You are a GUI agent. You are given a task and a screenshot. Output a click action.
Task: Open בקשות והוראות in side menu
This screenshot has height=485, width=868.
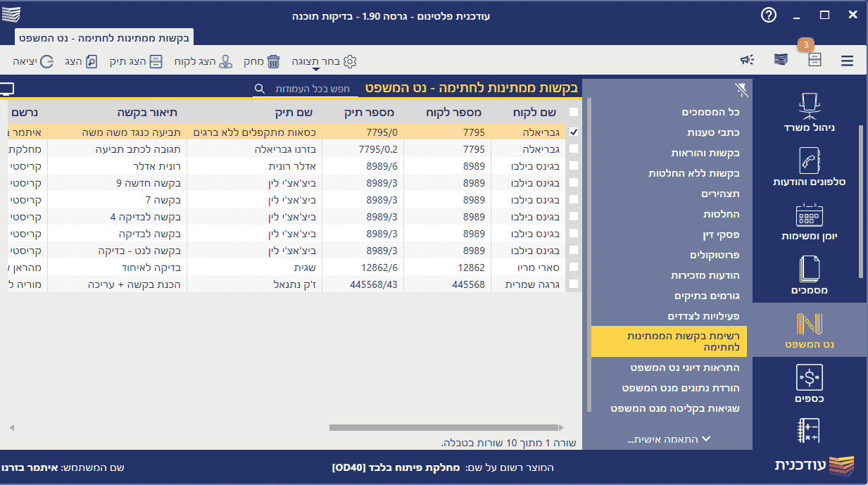click(x=705, y=153)
